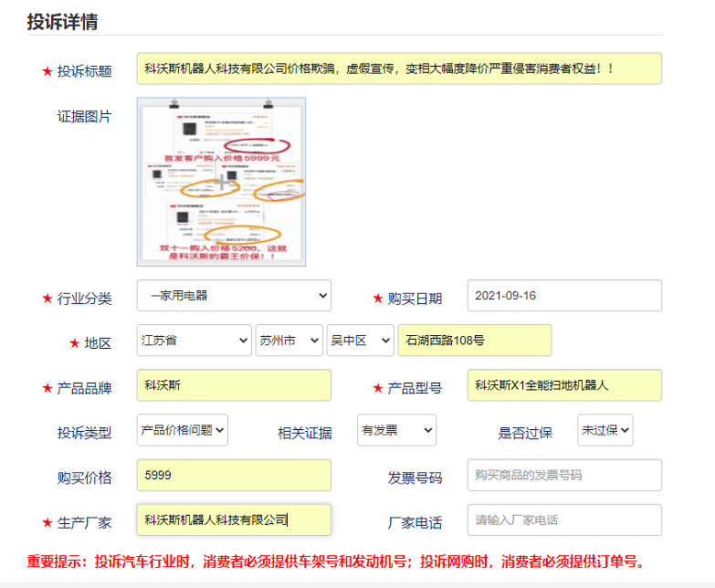Click the 购买价格 field showing 5999
The image size is (715, 588).
(x=234, y=475)
